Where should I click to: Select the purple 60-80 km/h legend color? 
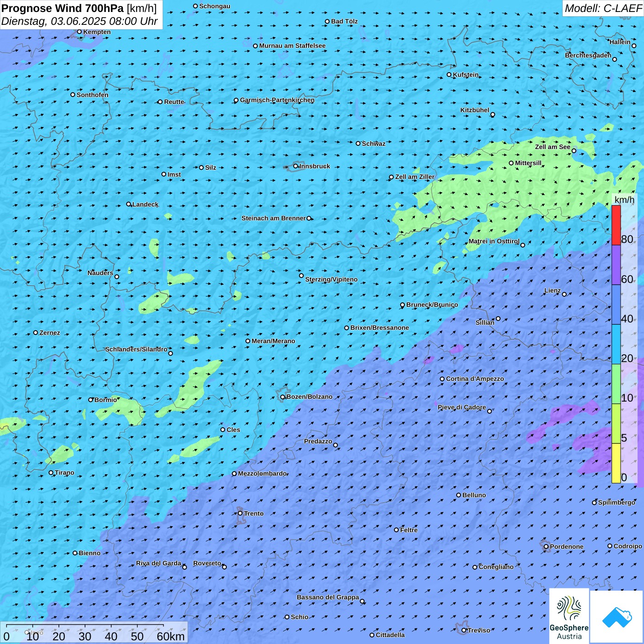click(616, 265)
